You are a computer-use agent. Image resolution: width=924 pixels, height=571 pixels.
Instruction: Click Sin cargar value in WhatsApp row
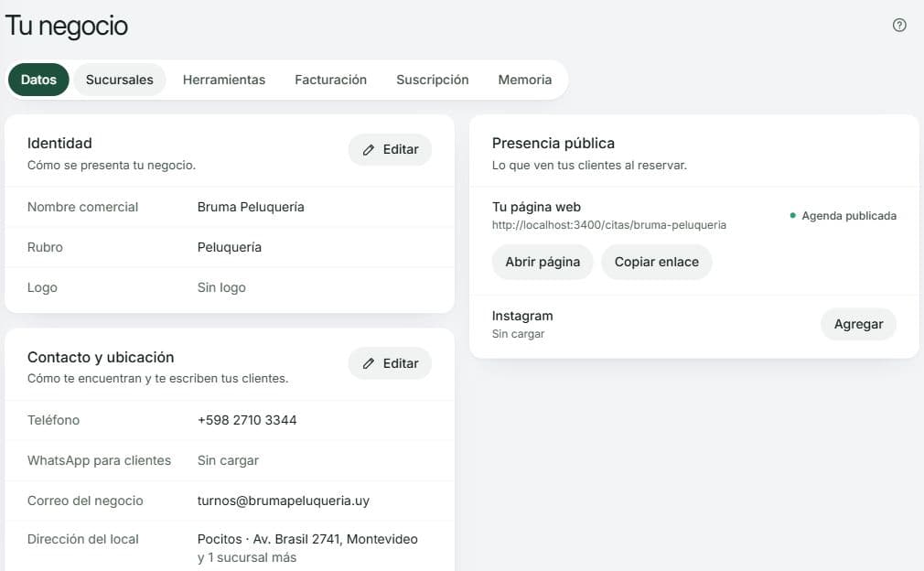228,460
